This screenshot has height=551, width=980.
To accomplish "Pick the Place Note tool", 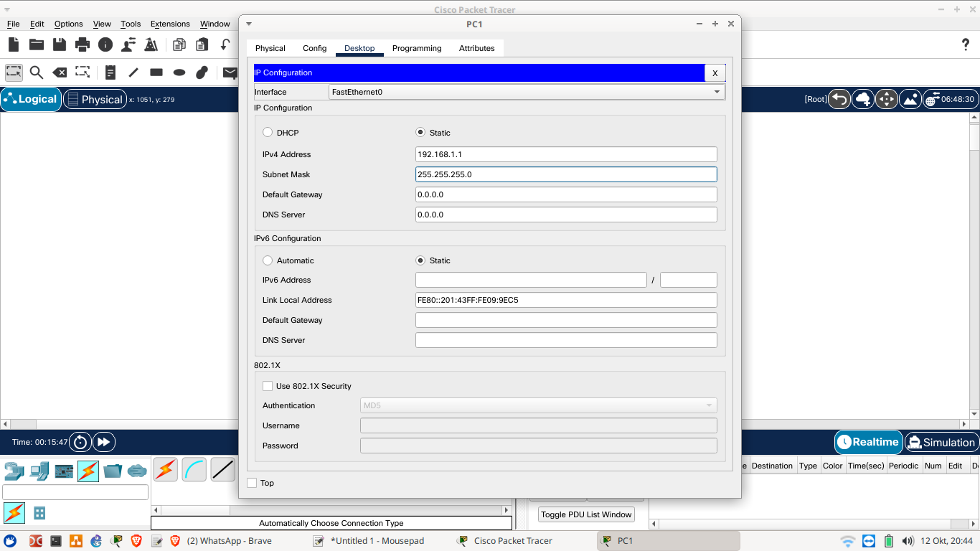I will pos(110,72).
